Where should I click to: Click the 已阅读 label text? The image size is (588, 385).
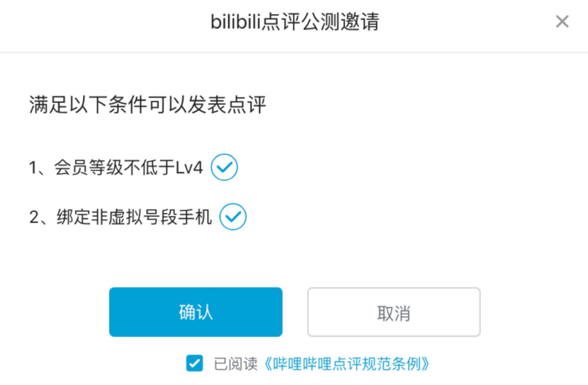tap(232, 364)
